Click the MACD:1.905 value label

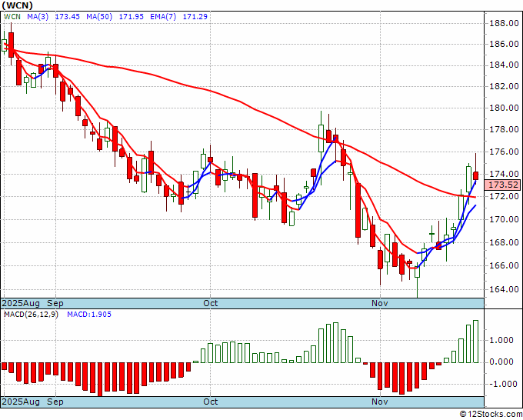[x=89, y=315]
